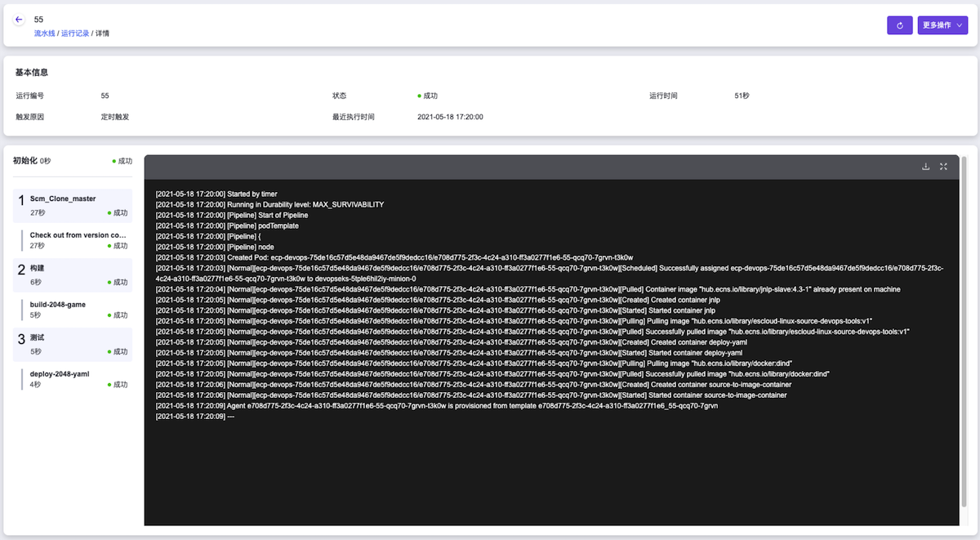
Task: Click the stage number 1 badge
Action: (x=21, y=201)
